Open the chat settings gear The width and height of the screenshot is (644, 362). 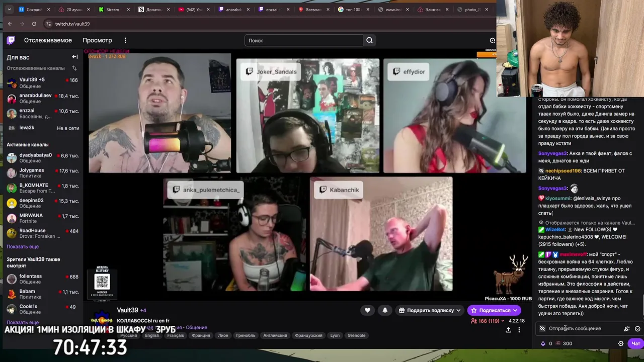pos(621,343)
